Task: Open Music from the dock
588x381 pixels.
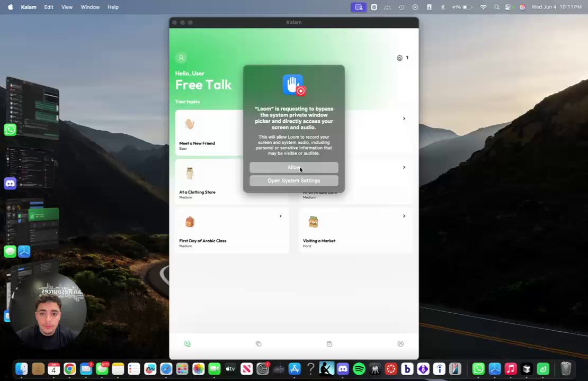Action: pos(511,369)
